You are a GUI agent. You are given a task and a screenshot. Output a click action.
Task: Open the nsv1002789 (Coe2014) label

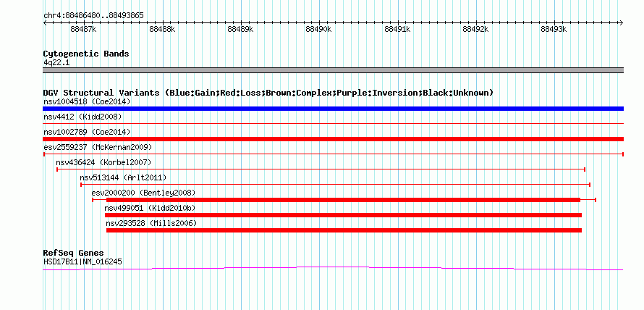tap(87, 132)
